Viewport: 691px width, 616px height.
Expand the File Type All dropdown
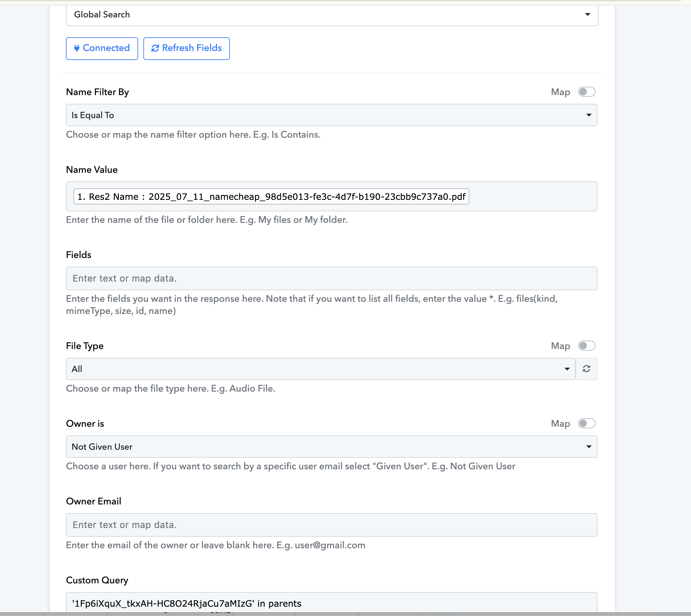[320, 369]
